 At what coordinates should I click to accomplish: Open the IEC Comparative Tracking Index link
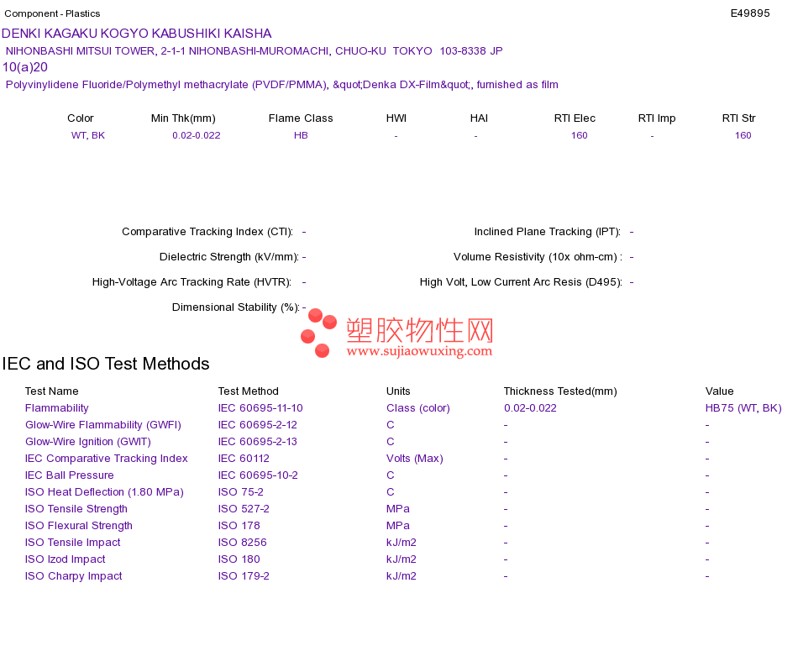pos(107,459)
